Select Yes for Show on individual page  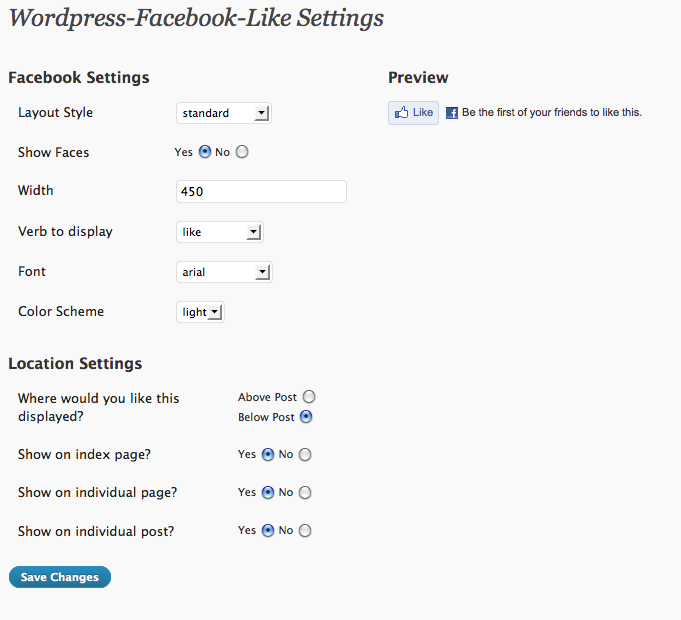point(268,492)
